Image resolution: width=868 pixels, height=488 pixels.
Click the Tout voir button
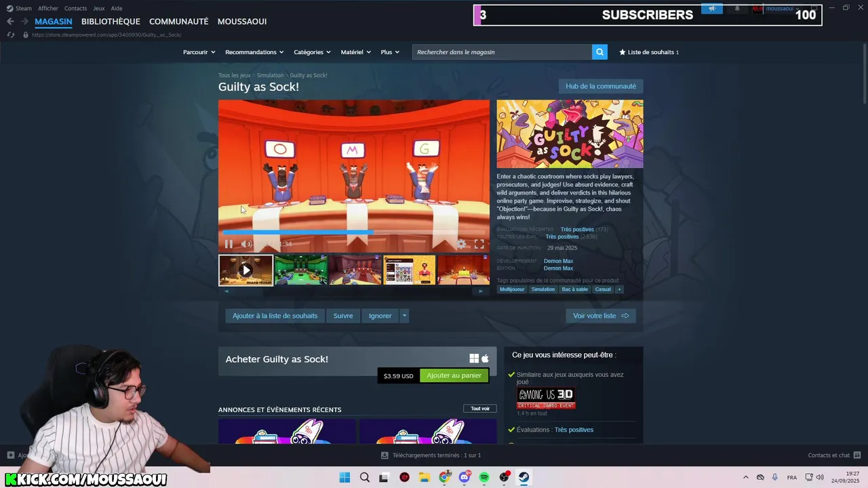click(x=480, y=409)
